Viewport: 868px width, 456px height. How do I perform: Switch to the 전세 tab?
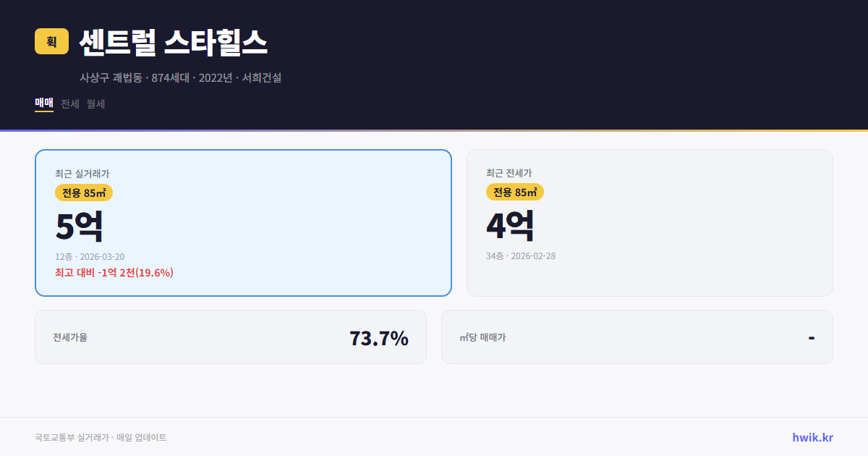coord(68,104)
